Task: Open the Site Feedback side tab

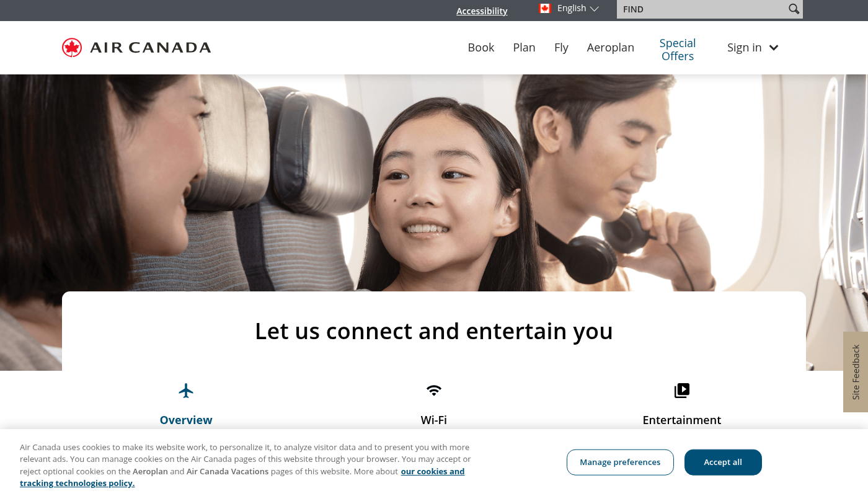Action: click(x=856, y=372)
